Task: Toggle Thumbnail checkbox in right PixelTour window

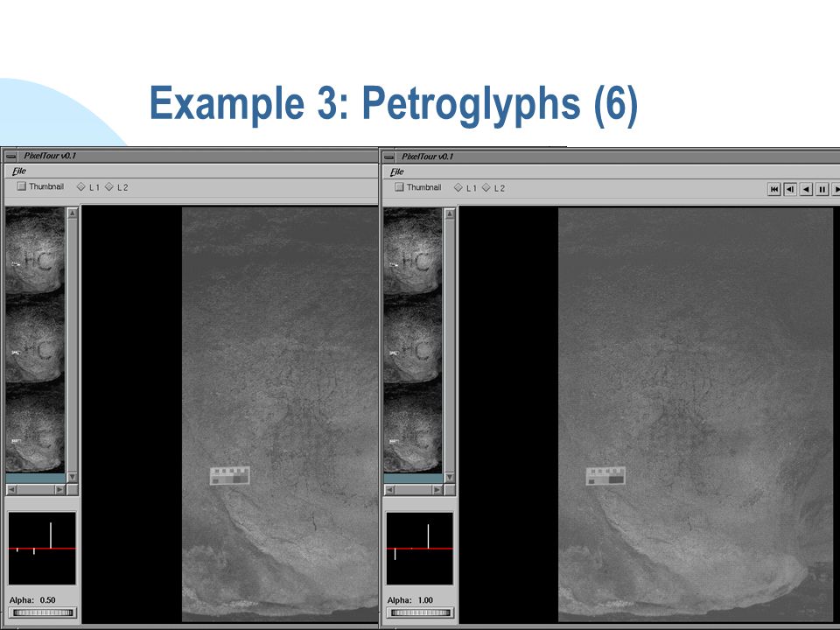Action: click(399, 187)
